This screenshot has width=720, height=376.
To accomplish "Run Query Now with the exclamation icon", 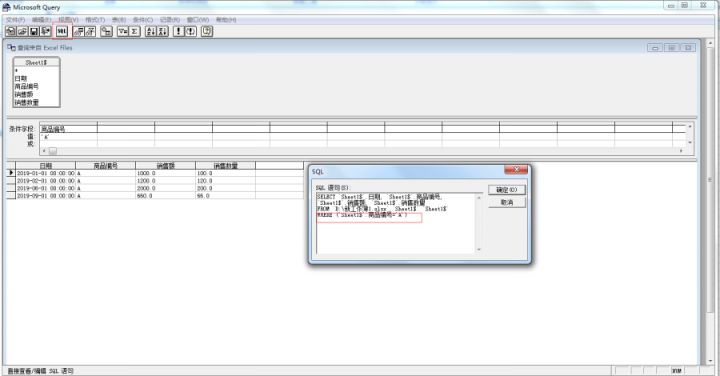I will click(179, 31).
